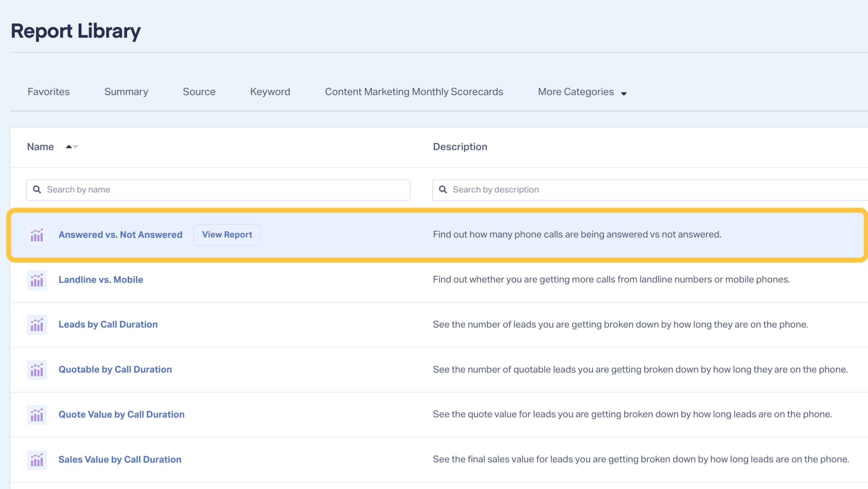Click the description 'See the number of quotable leads'
Image resolution: width=868 pixels, height=489 pixels.
[640, 370]
